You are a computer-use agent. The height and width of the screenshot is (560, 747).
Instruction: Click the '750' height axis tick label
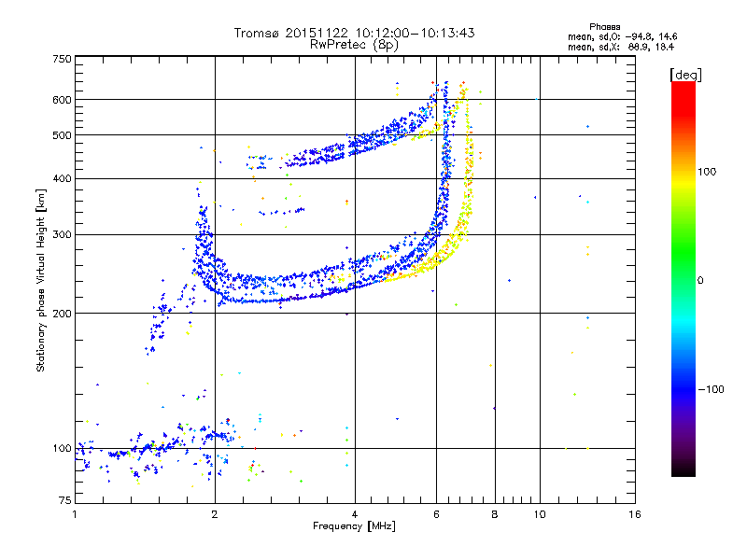(62, 59)
